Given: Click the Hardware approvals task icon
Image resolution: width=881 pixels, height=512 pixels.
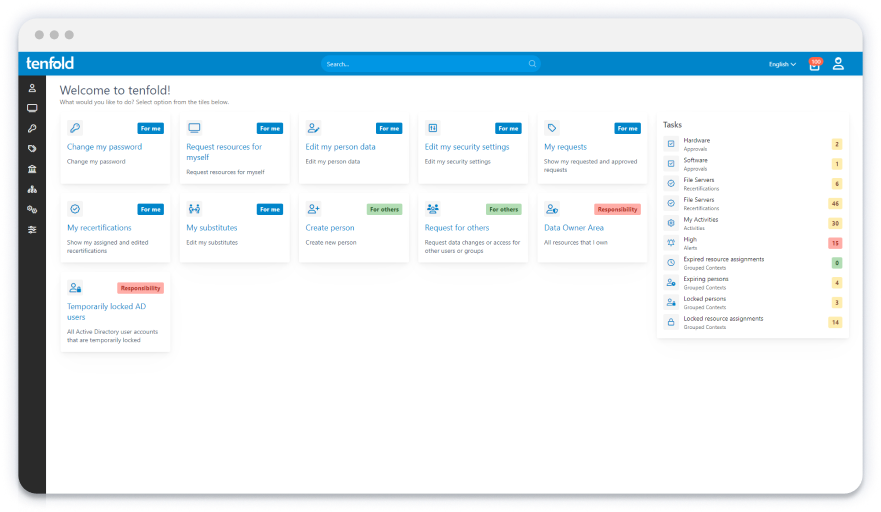Looking at the screenshot, I should (x=671, y=144).
